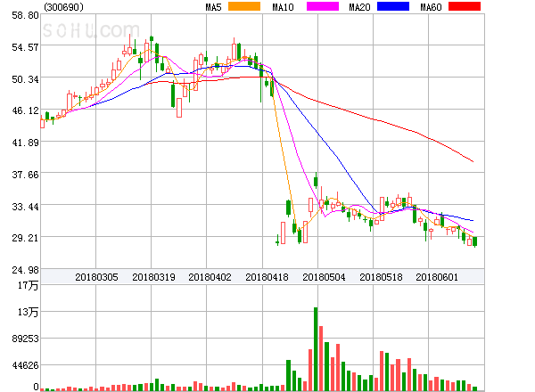Click the orange MA5 legend swatch

pos(244,6)
